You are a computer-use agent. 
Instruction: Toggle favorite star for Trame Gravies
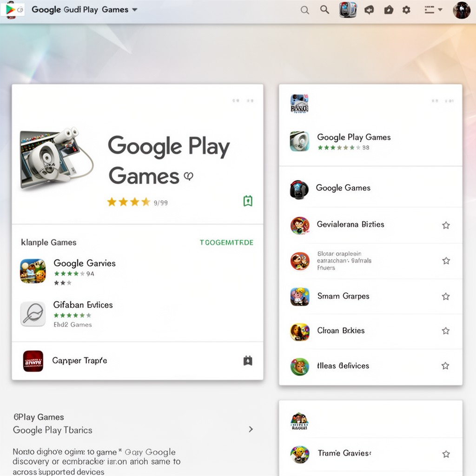[446, 454]
